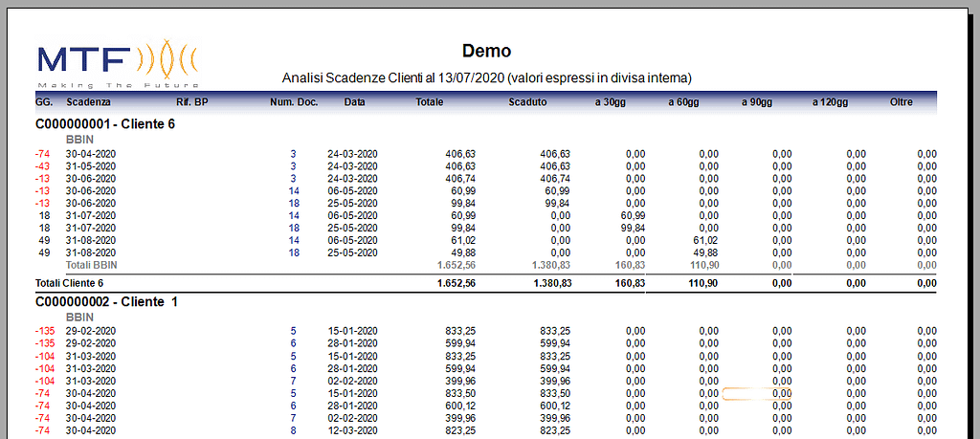Click the MTF Making The Future logo

(x=118, y=64)
